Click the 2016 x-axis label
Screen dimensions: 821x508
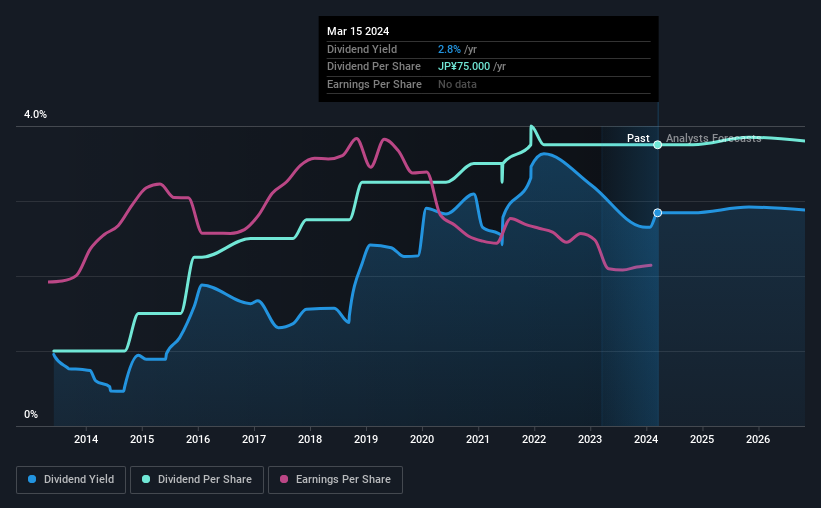pyautogui.click(x=198, y=439)
